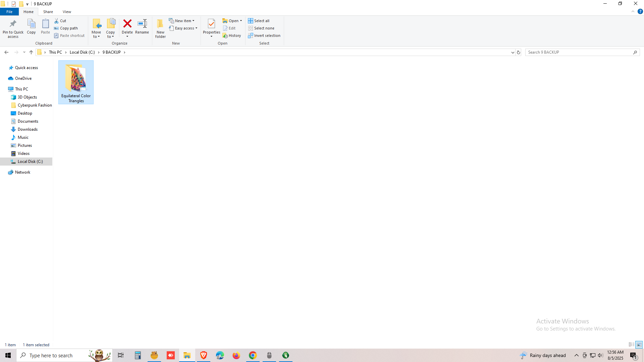Click the New folder icon
Viewport: 644px width, 362px height.
point(160,24)
